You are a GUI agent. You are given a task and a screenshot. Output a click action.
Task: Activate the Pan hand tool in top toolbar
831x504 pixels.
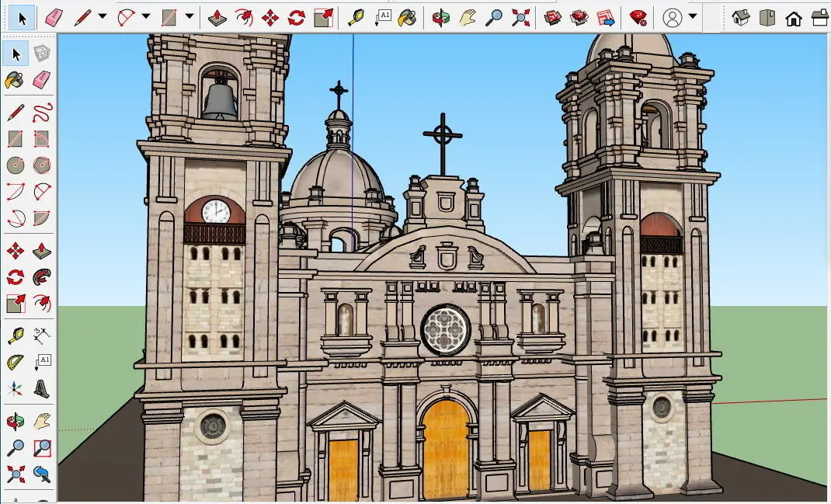tap(468, 18)
